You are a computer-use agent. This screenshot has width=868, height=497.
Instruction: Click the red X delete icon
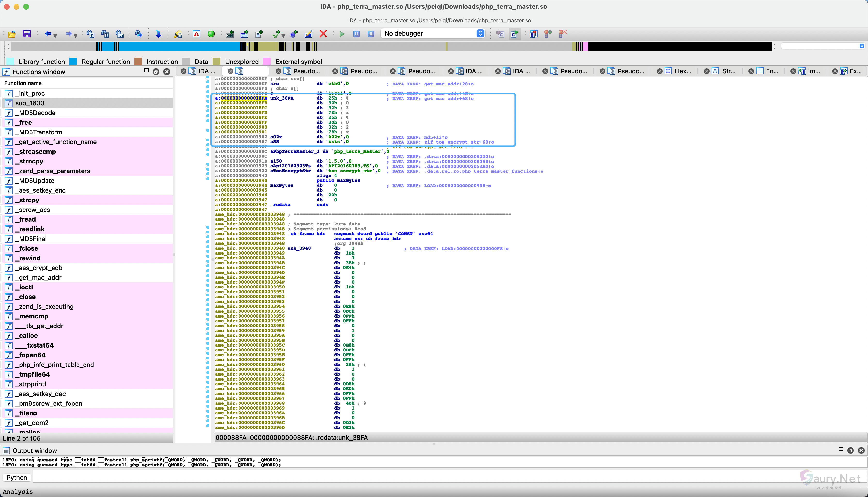[x=323, y=34]
